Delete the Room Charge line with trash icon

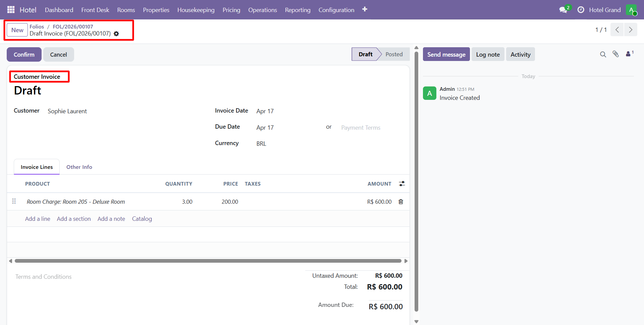(x=401, y=201)
